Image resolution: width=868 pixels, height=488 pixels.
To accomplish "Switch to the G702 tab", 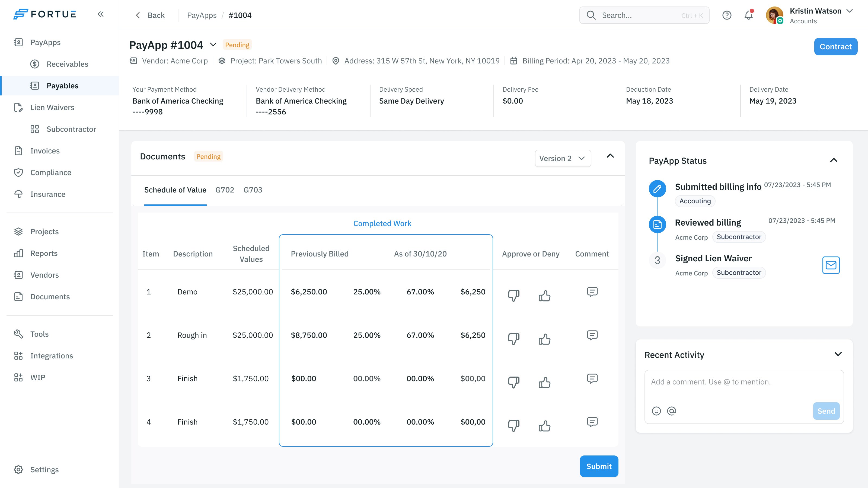I will [225, 190].
